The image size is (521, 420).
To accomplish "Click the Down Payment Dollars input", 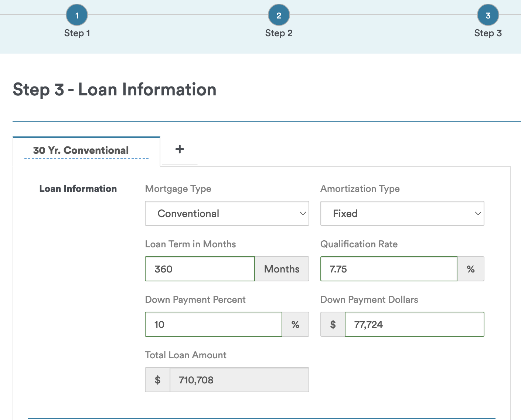I will tap(414, 325).
